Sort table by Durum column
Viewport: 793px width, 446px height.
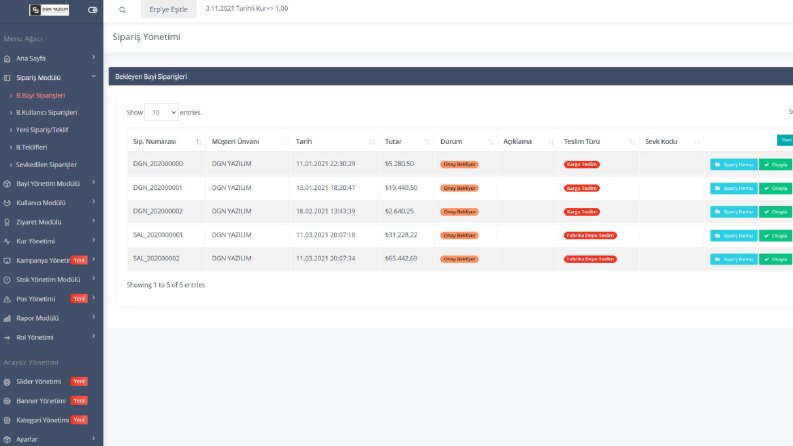tap(466, 142)
